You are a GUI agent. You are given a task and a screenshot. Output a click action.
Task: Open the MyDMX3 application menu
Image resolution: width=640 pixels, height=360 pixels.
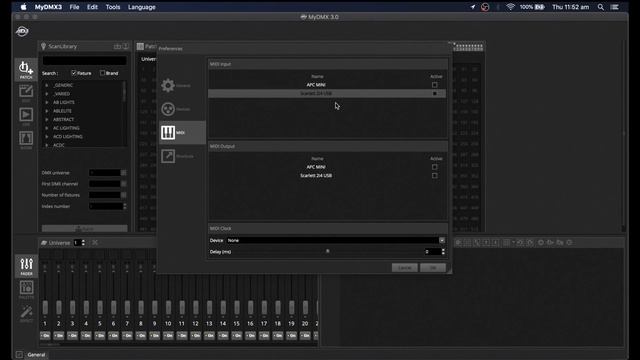pos(48,7)
